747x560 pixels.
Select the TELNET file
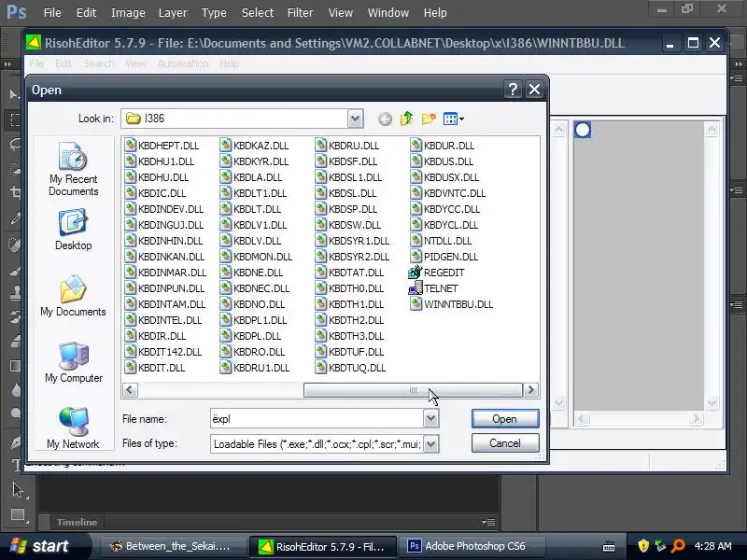433,288
